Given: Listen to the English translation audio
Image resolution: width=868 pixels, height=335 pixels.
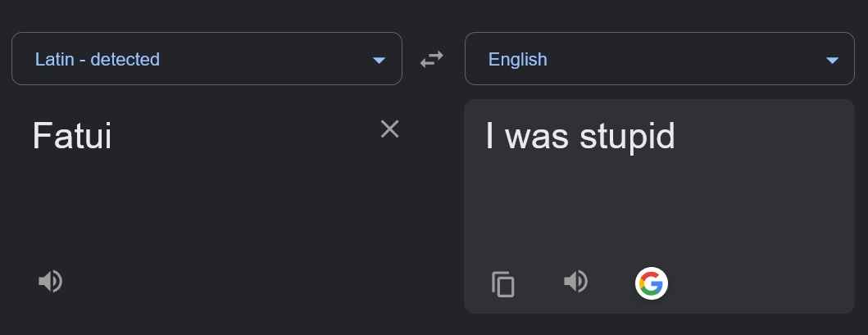Looking at the screenshot, I should coord(575,282).
